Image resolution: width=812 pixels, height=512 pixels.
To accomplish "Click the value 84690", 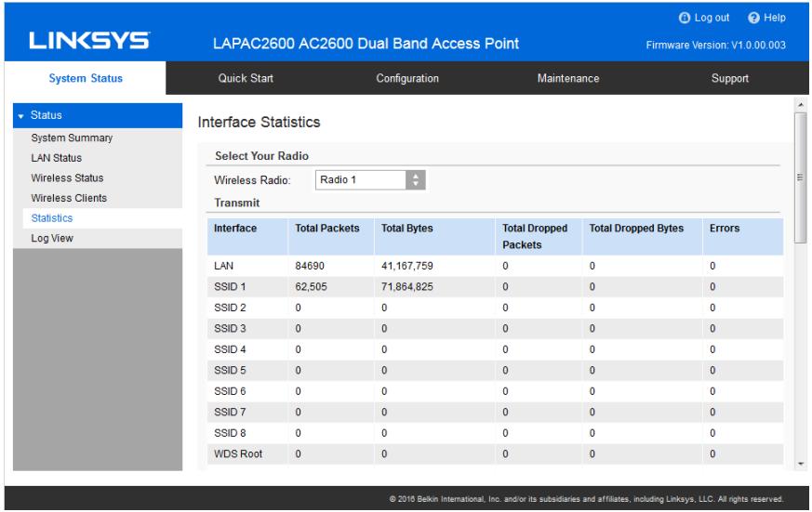I will point(310,266).
